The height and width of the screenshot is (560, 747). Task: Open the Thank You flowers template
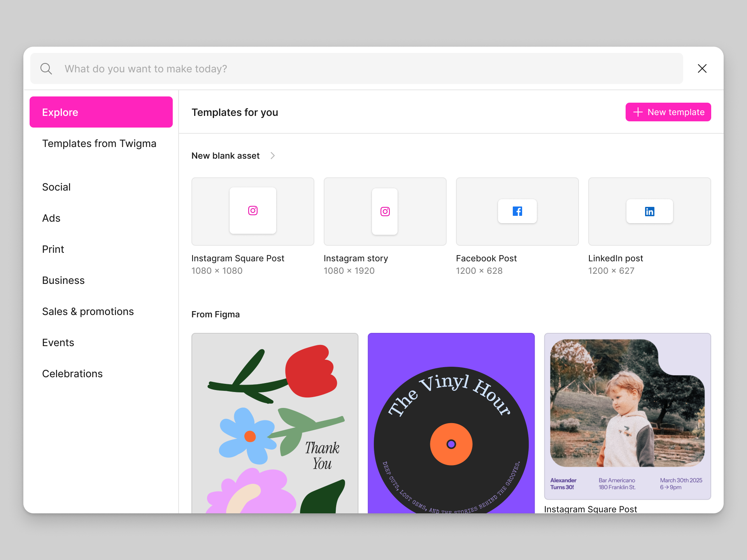click(x=275, y=424)
